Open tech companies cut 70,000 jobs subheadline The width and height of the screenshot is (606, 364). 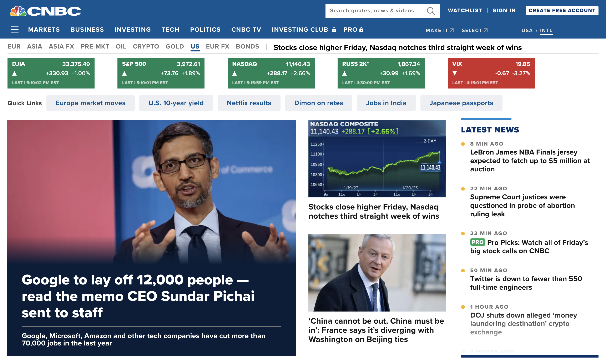(x=143, y=339)
